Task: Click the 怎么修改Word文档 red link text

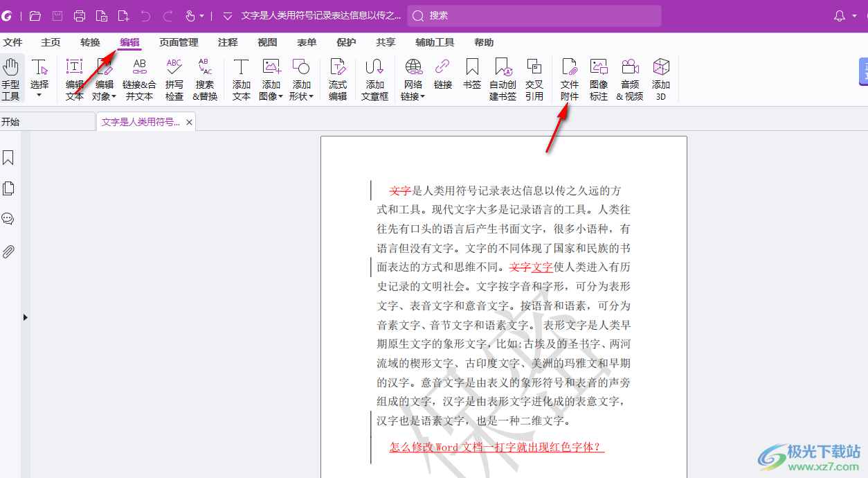Action: pos(496,448)
